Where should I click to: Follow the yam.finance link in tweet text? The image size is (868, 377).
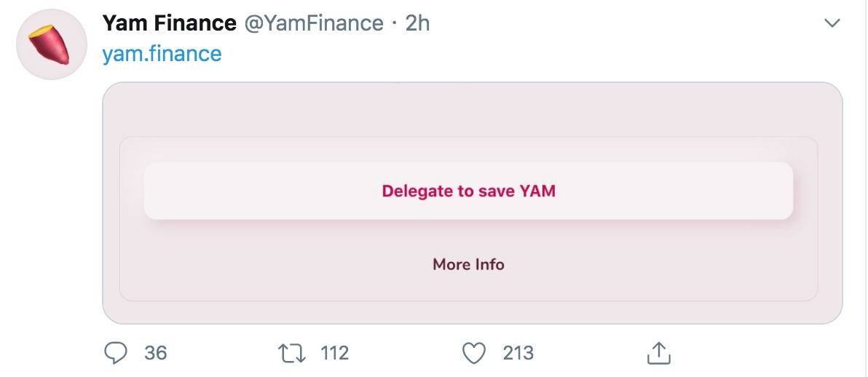[x=162, y=54]
